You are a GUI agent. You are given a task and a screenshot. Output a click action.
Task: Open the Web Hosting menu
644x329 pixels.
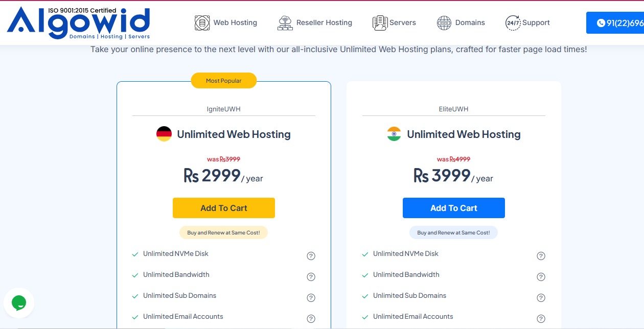[235, 23]
